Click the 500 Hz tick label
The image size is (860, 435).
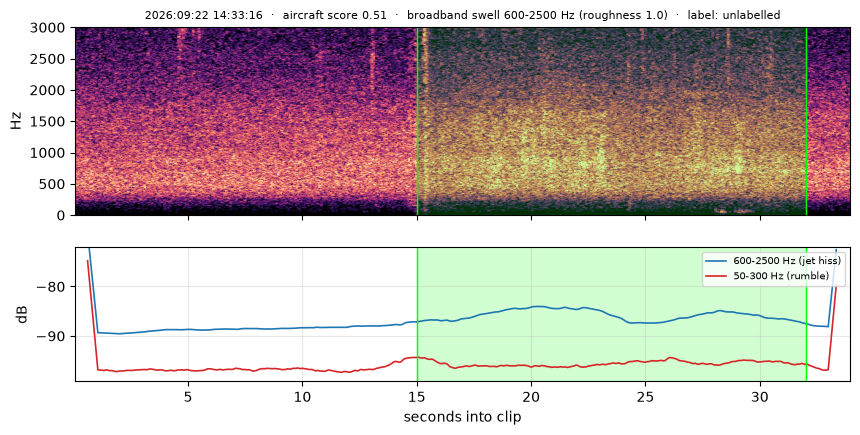click(53, 184)
